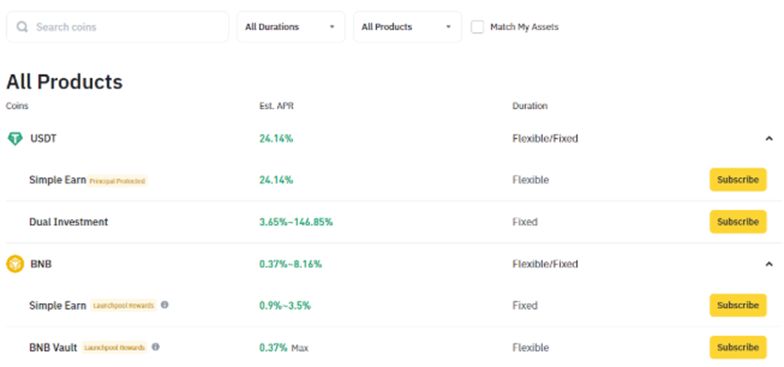The image size is (784, 367).
Task: Click the Principal Protected badge
Action: pyautogui.click(x=118, y=181)
